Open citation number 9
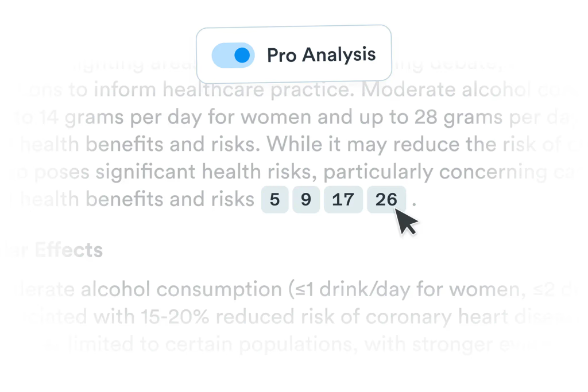Image resolution: width=588 pixels, height=392 pixels. [x=306, y=199]
